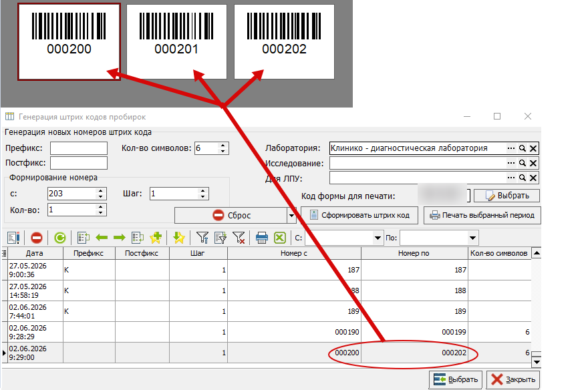
Task: Open the С: date dropdown
Action: point(378,238)
